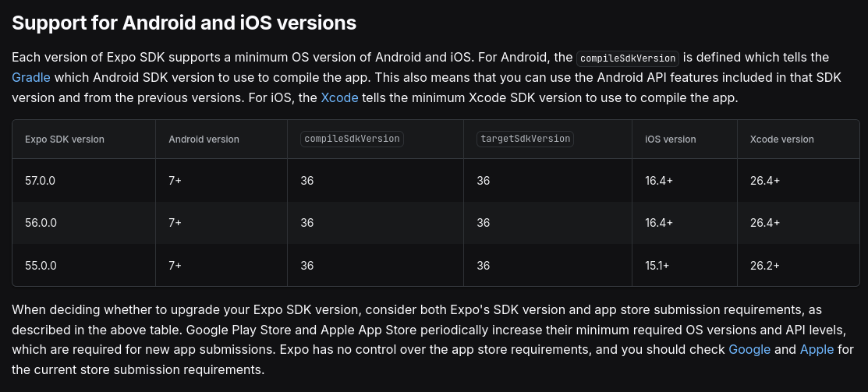
Task: Open the Gradle link
Action: (31, 77)
